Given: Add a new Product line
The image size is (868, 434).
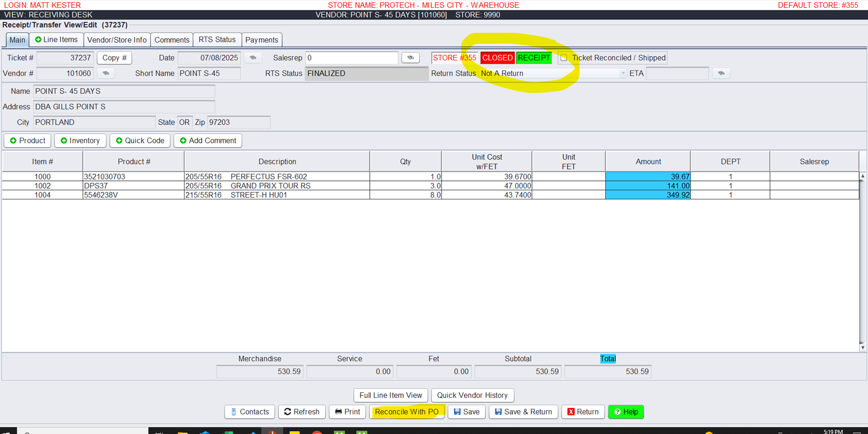Looking at the screenshot, I should click(x=28, y=140).
